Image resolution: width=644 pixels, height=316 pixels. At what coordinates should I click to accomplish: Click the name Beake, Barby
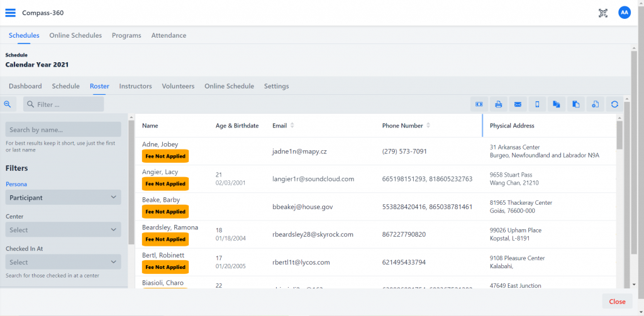[x=161, y=199]
